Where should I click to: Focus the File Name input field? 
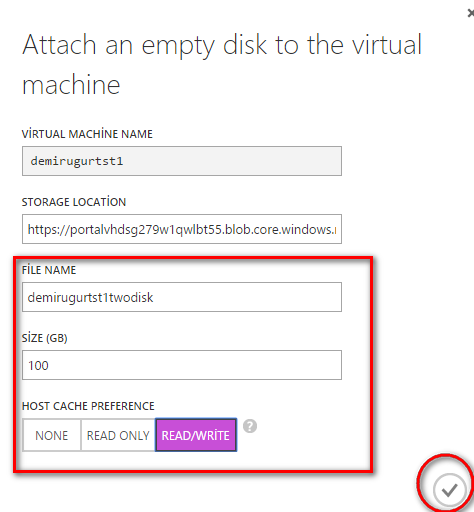click(182, 297)
